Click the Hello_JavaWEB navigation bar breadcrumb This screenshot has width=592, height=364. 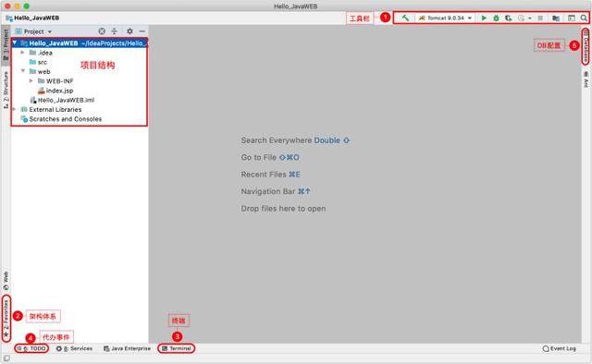tap(32, 18)
